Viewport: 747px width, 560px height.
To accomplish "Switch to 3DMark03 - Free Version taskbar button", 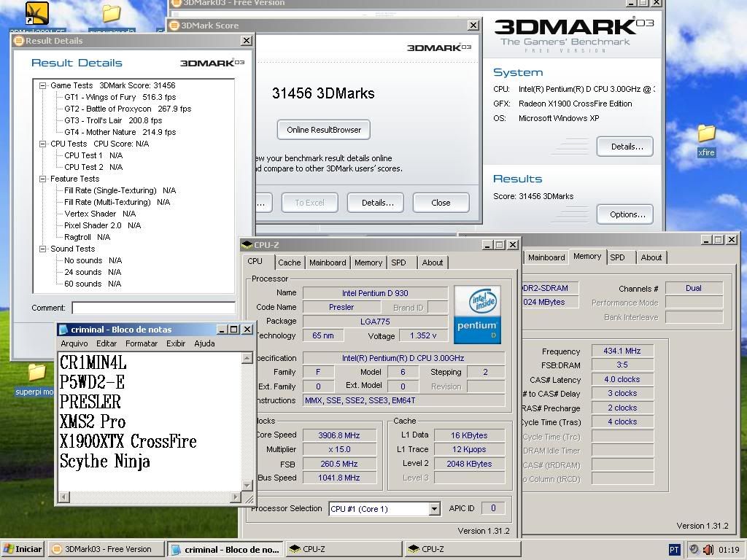I will pos(106,549).
